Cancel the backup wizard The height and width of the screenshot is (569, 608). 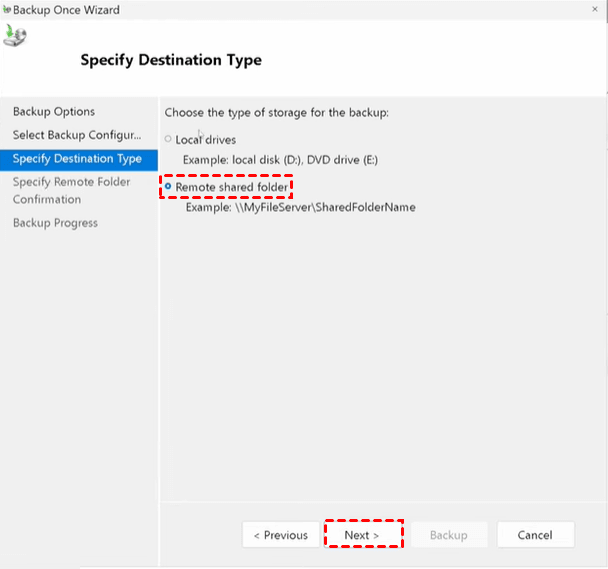tap(535, 535)
